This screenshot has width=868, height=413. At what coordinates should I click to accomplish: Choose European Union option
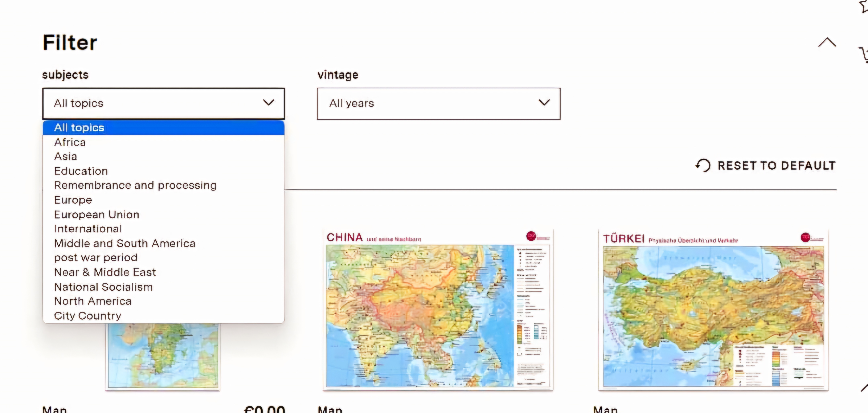(97, 215)
